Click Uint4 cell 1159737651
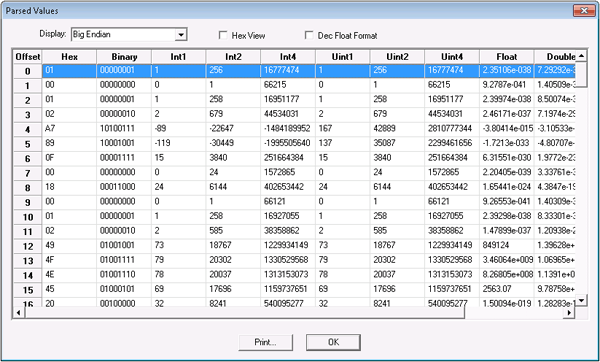 (x=452, y=289)
